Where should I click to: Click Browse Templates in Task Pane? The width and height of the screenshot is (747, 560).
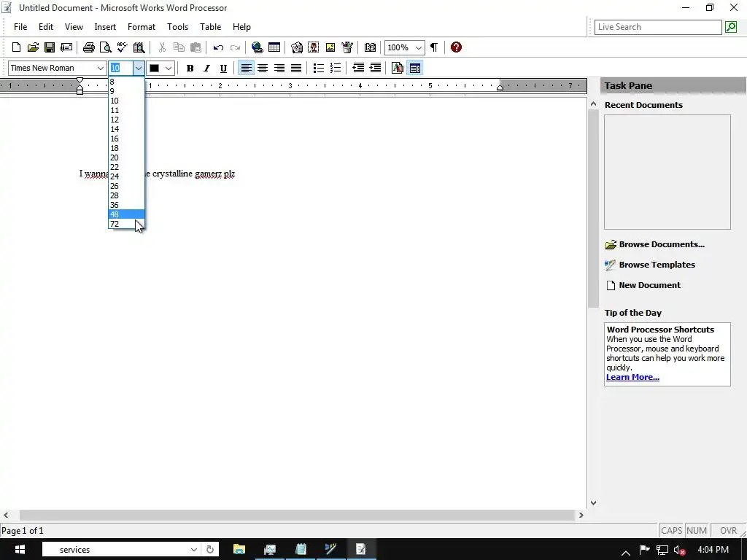650,265
